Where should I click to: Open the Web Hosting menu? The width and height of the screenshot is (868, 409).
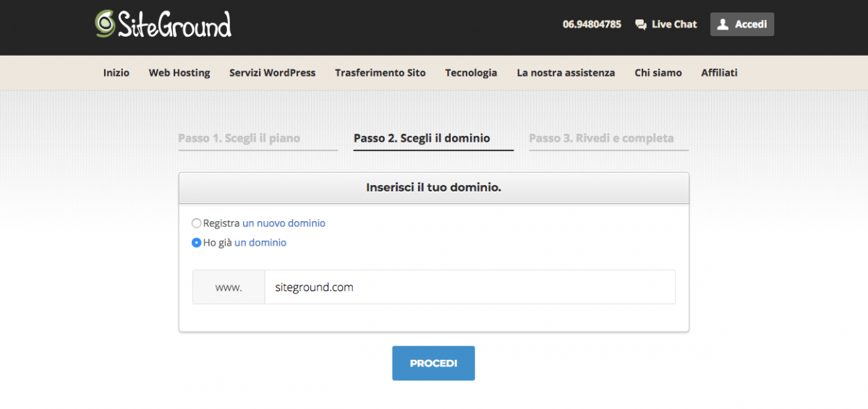179,72
